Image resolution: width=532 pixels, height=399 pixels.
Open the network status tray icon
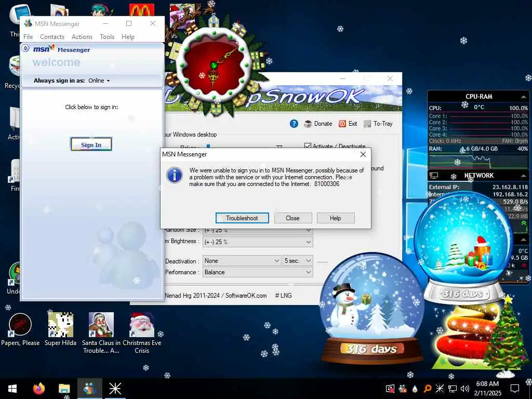(x=453, y=389)
